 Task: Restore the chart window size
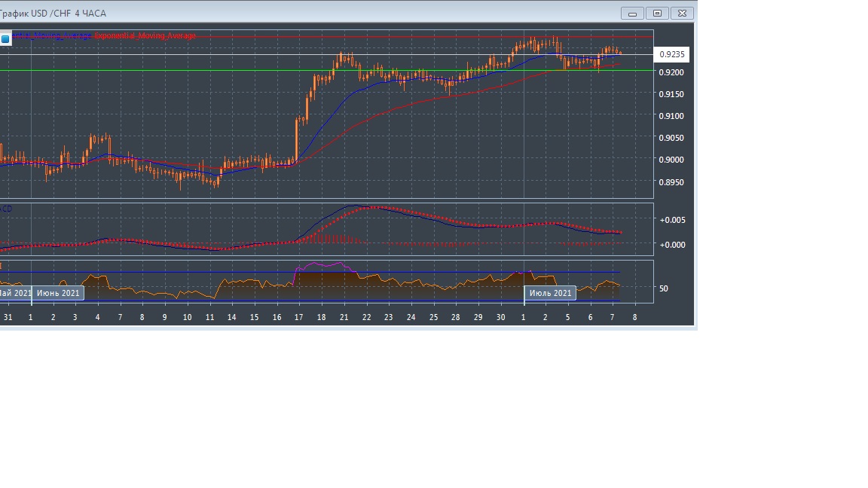pyautogui.click(x=657, y=14)
